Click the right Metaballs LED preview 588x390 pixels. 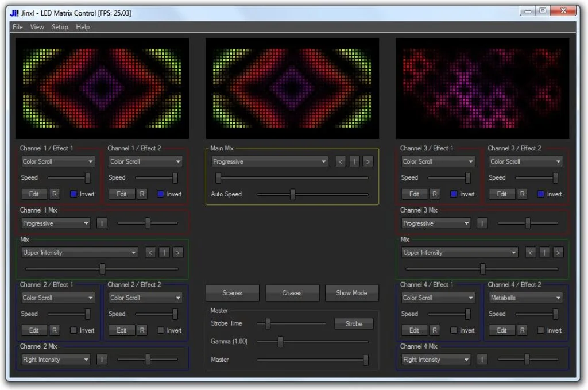click(x=482, y=88)
